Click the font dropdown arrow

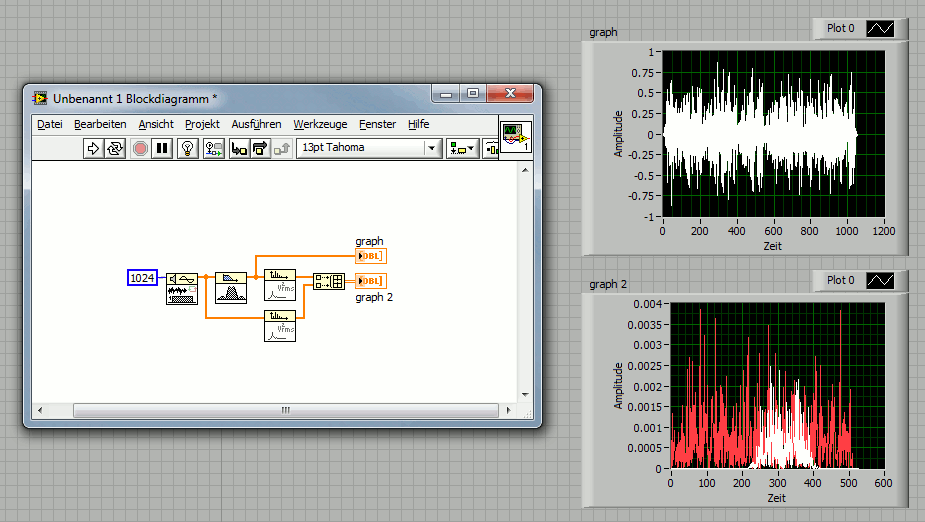point(432,148)
